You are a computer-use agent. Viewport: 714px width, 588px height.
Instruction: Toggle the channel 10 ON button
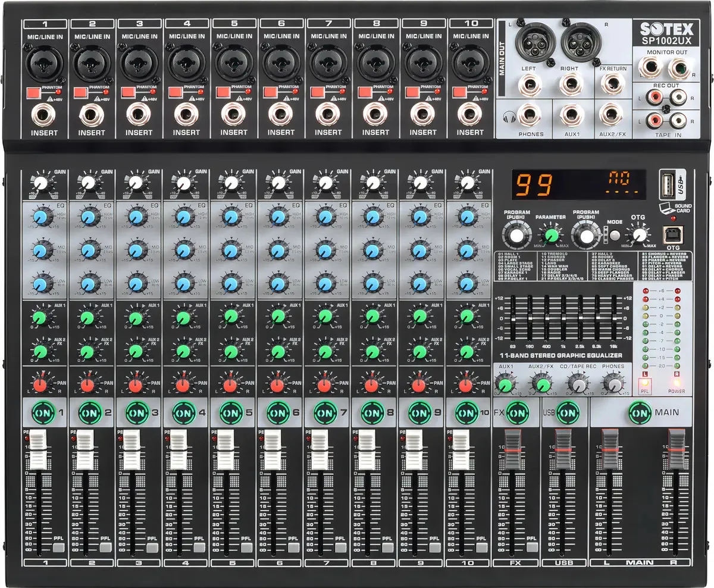466,412
